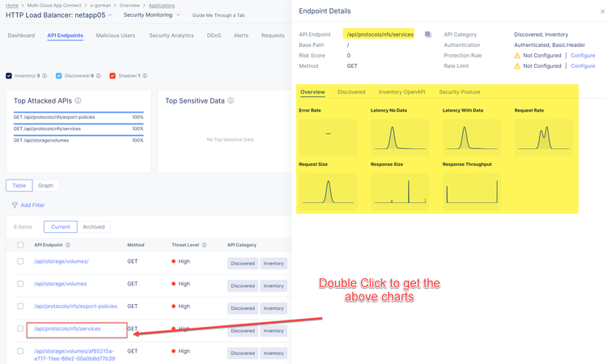
Task: Open the DDoS tab
Action: 214,36
